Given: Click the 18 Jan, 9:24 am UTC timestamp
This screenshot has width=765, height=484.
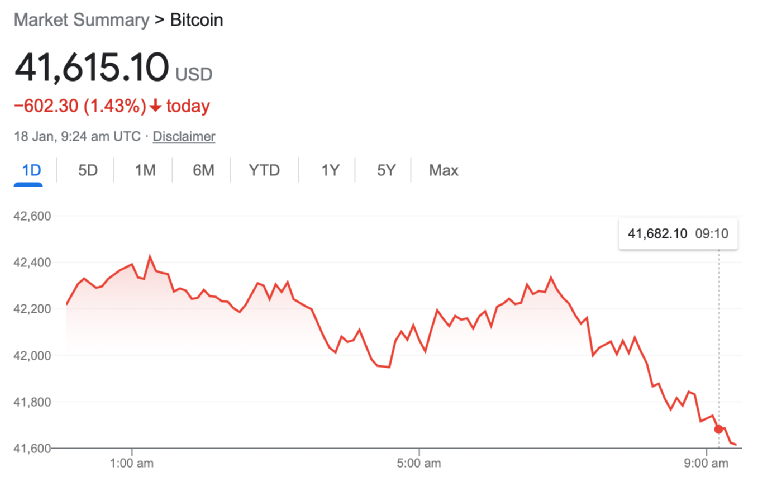Looking at the screenshot, I should point(77,136).
